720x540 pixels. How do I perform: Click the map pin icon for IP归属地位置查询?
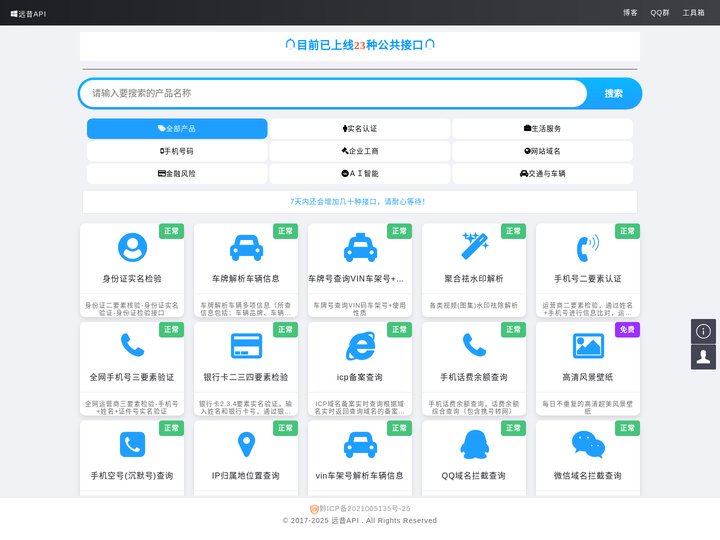point(246,444)
